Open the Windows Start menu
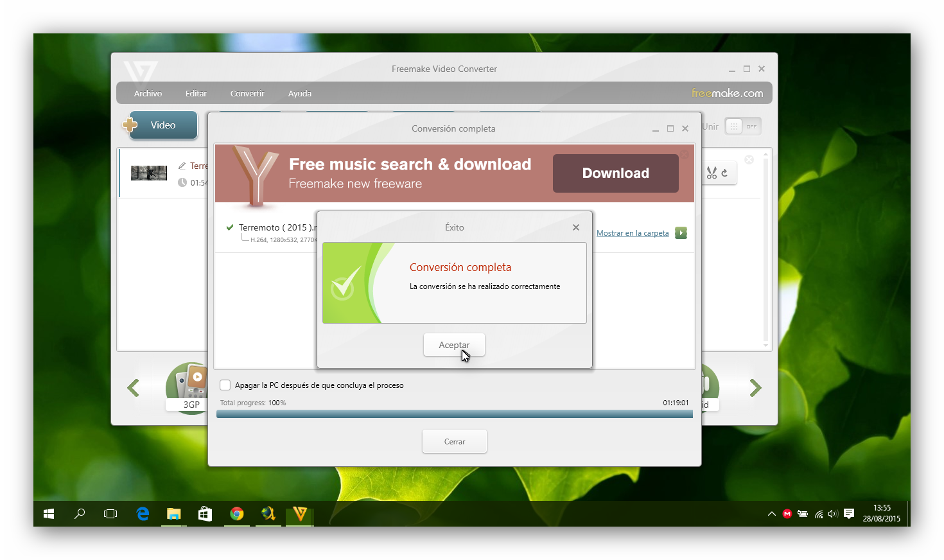This screenshot has height=560, width=944. point(49,514)
